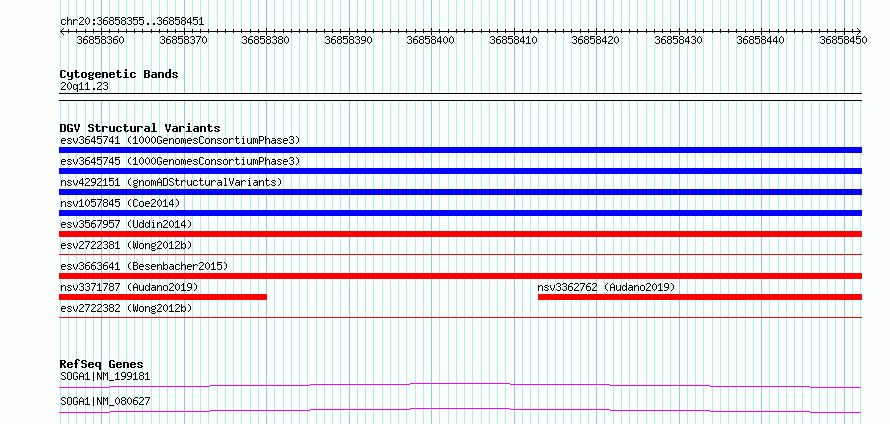Click ruler position 36858400
The width and height of the screenshot is (890, 424).
[431, 40]
